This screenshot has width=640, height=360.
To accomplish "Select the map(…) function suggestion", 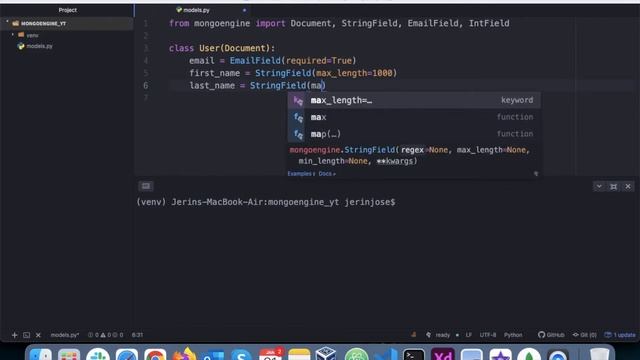I will (x=414, y=134).
